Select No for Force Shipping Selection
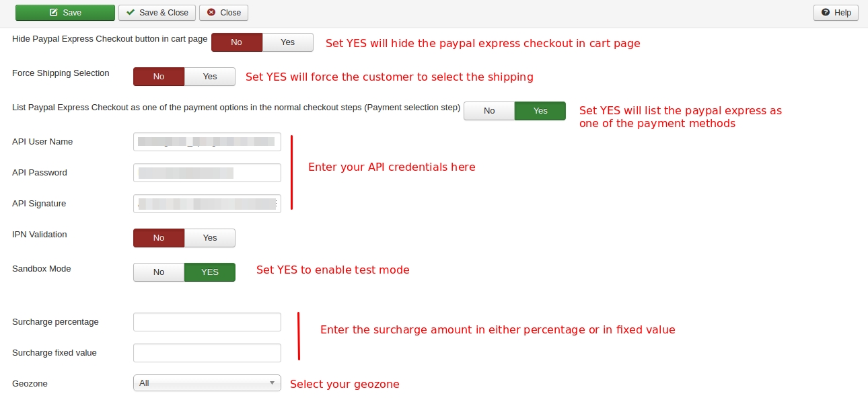The height and width of the screenshot is (400, 868). (159, 77)
